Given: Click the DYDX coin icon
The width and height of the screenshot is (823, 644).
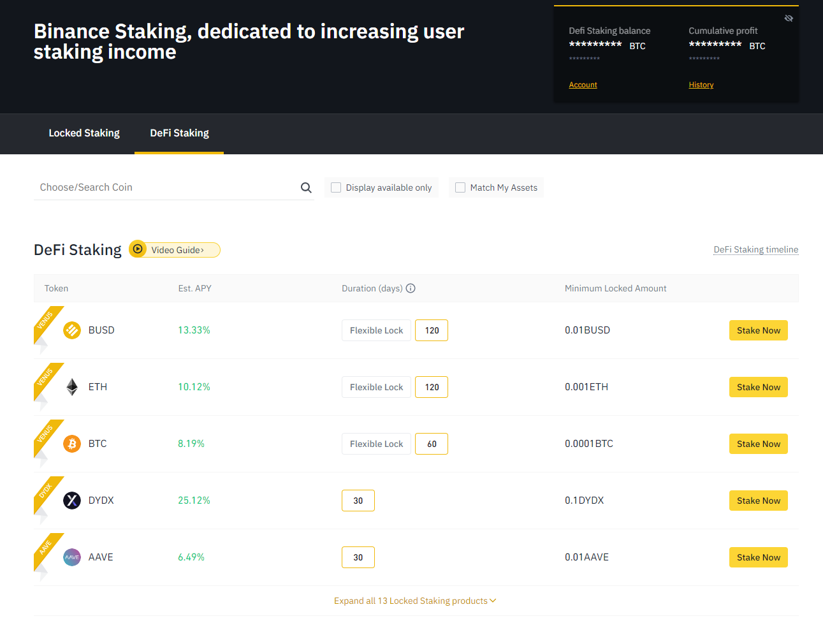Looking at the screenshot, I should (72, 501).
